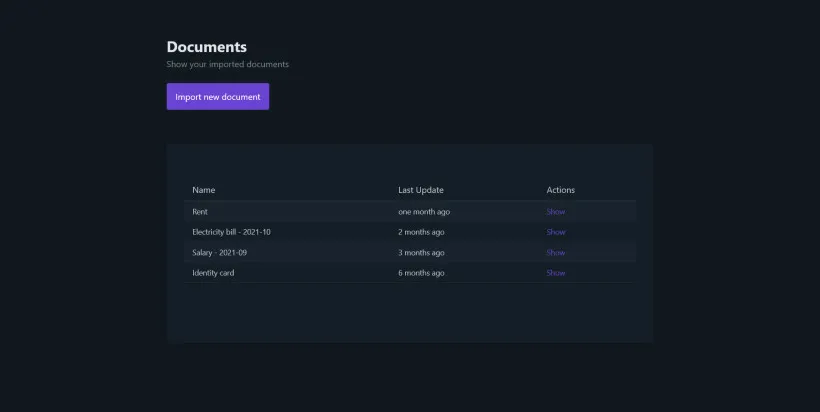Click the Documents page heading

tap(207, 47)
